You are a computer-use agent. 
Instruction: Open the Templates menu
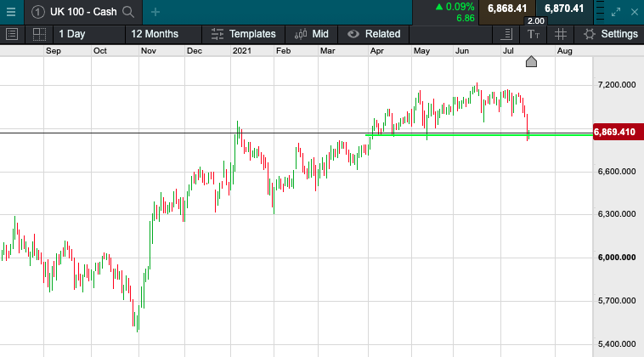(x=244, y=34)
